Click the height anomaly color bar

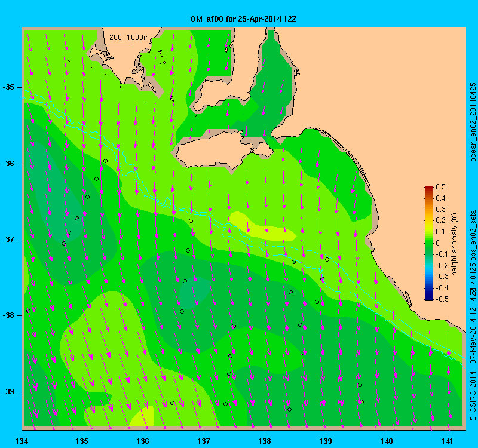[x=429, y=244]
